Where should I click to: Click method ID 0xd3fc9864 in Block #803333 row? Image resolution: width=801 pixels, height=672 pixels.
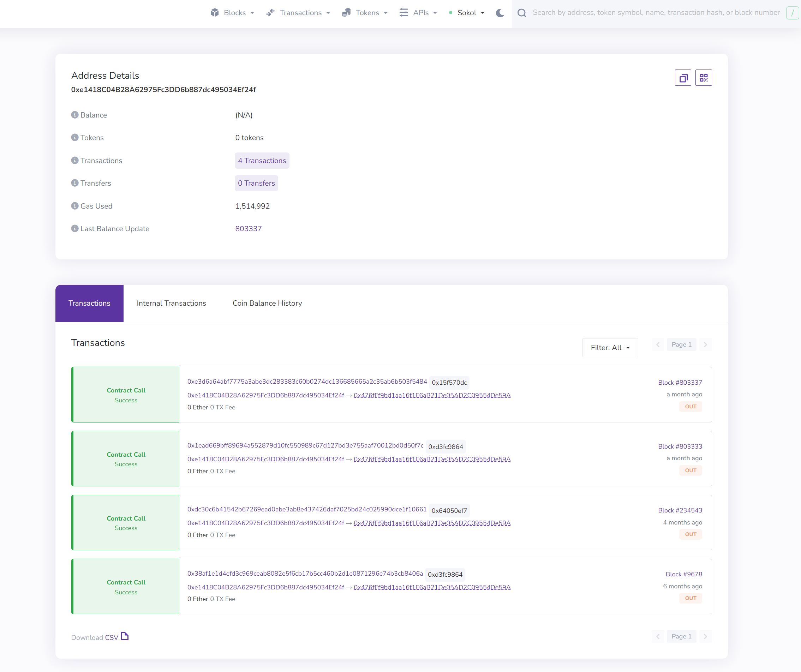[x=446, y=446]
